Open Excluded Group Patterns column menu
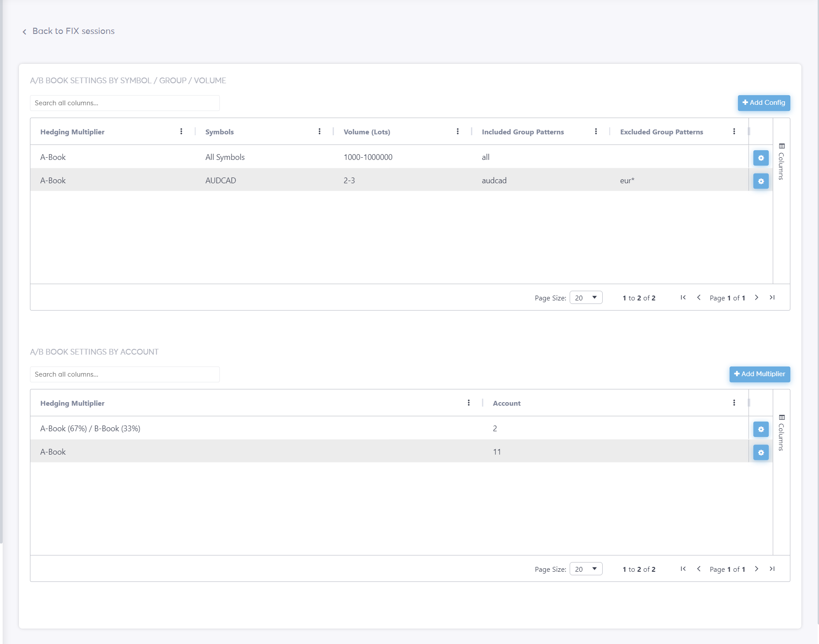Viewport: 819px width, 644px height. pyautogui.click(x=734, y=132)
